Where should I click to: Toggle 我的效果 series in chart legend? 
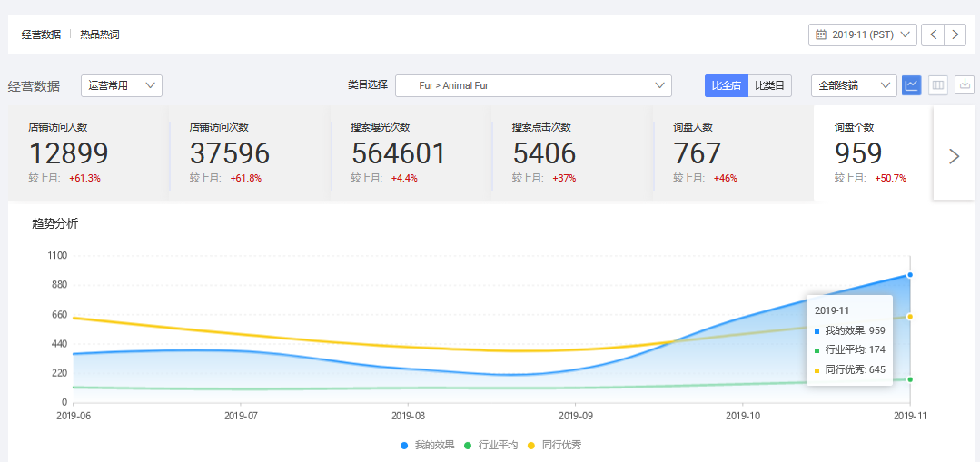427,445
